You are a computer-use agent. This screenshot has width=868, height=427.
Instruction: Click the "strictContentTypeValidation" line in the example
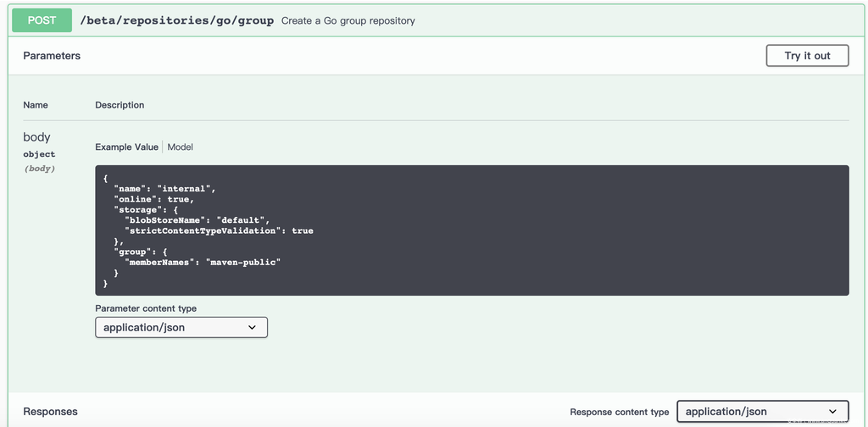pos(219,230)
